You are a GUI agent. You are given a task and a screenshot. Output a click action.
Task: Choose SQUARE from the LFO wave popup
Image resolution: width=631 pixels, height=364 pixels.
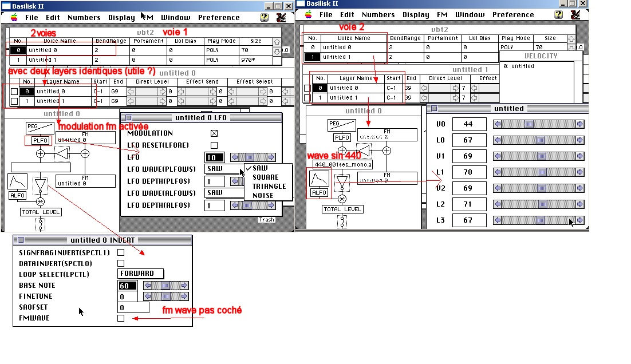pyautogui.click(x=266, y=177)
